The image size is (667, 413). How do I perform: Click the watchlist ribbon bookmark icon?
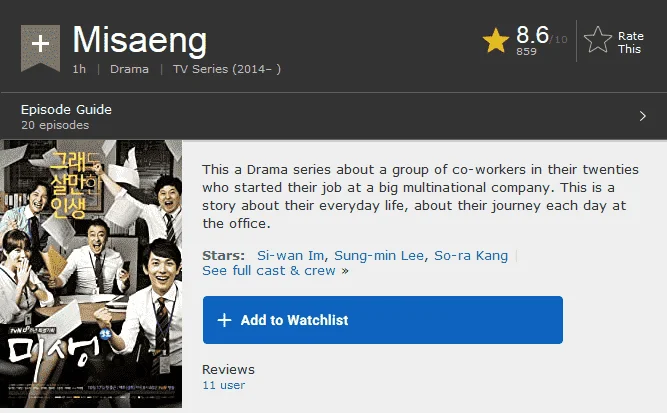[40, 48]
